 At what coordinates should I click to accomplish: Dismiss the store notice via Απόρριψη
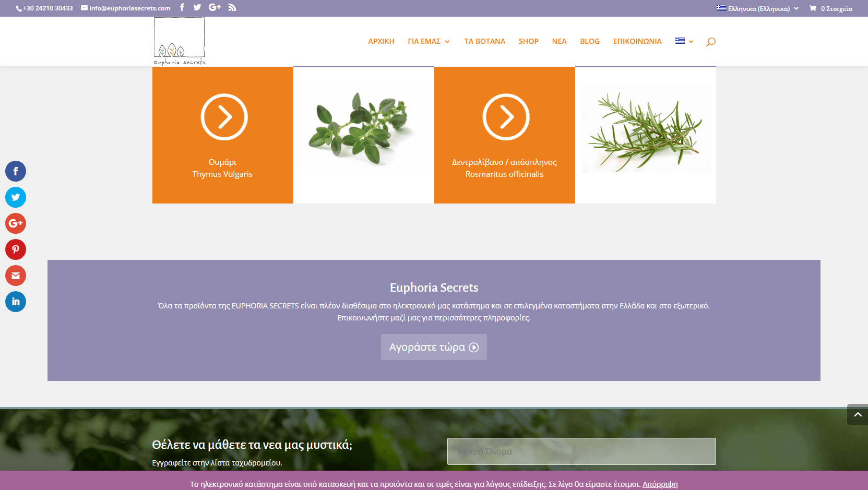point(660,484)
